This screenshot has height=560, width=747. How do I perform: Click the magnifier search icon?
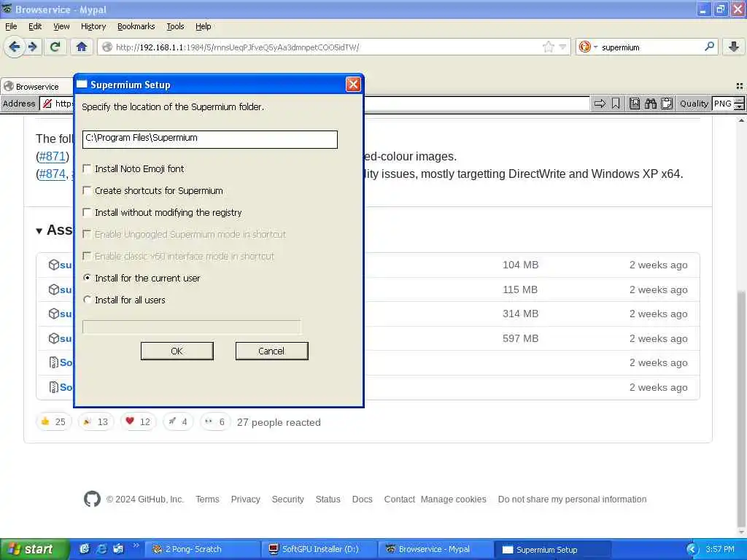coord(709,47)
